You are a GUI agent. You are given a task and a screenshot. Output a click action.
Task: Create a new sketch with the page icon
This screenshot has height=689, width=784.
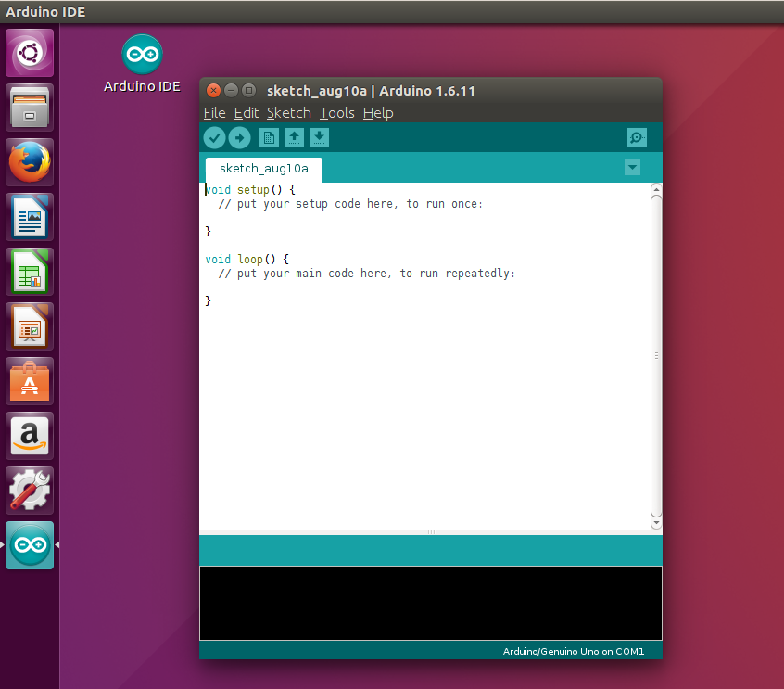click(x=269, y=137)
